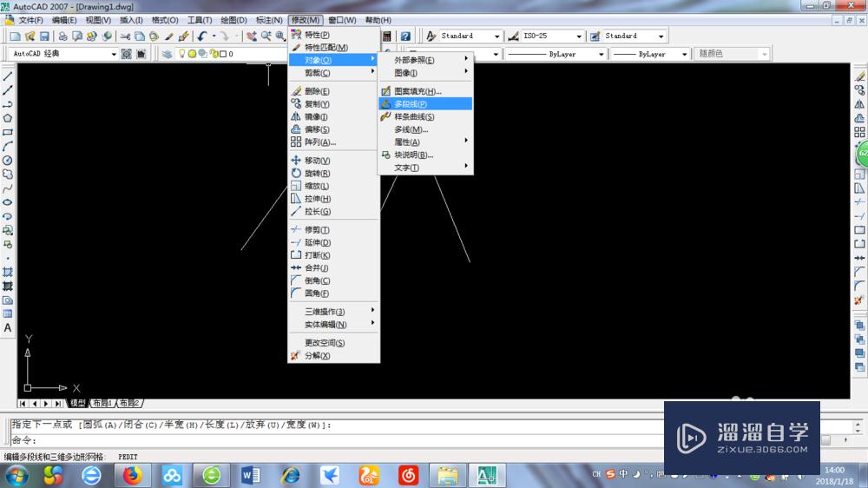Switch to the 布局1 tab

pyautogui.click(x=102, y=403)
